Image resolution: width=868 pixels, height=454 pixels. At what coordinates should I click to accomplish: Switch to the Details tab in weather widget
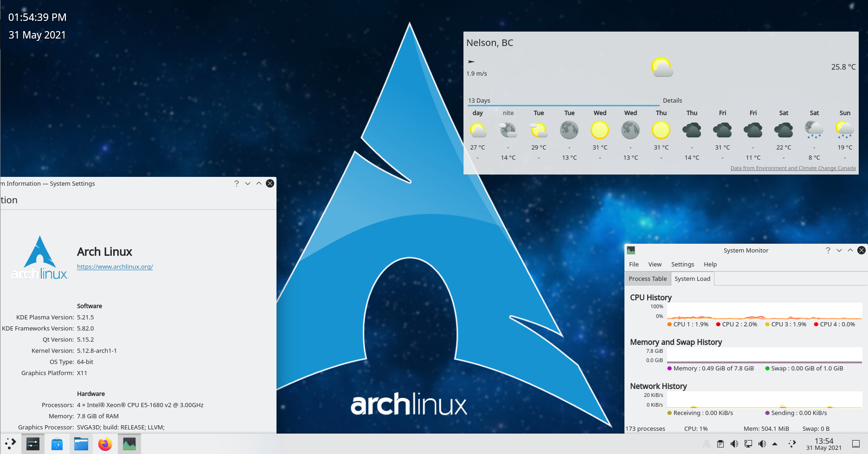tap(672, 100)
